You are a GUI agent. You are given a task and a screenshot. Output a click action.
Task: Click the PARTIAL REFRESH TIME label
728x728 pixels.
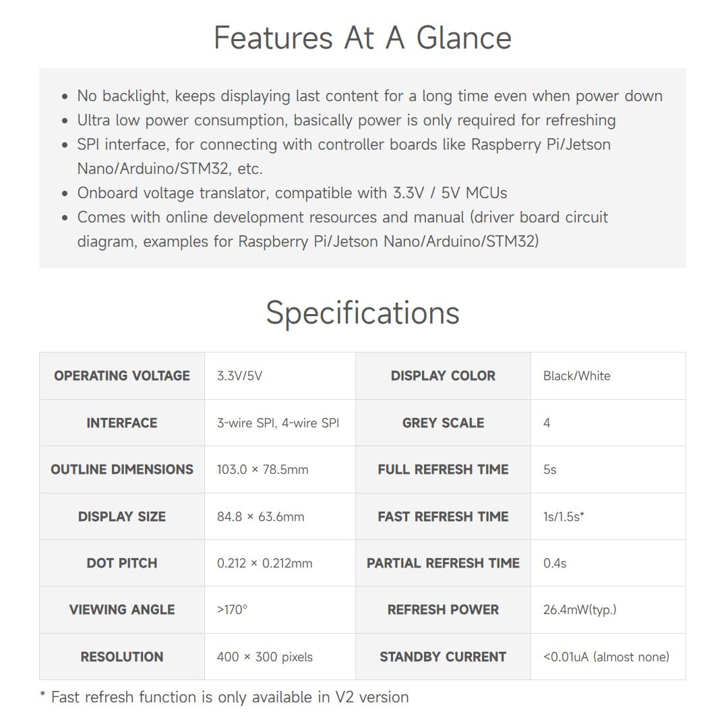443,564
